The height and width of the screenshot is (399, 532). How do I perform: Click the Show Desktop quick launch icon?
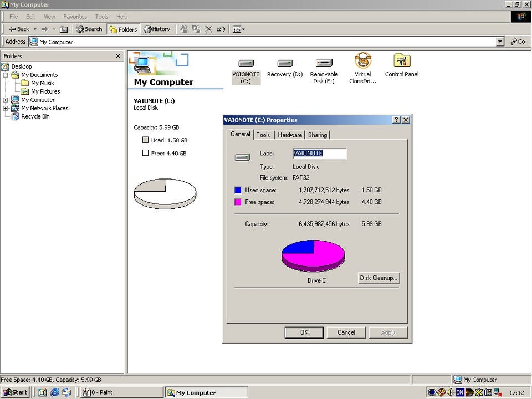pyautogui.click(x=42, y=392)
